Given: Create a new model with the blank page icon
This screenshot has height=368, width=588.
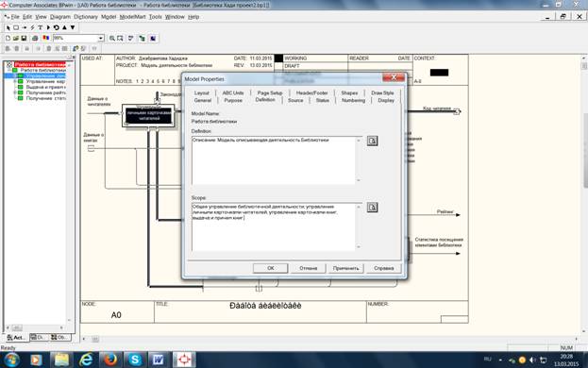Looking at the screenshot, I should pos(8,39).
